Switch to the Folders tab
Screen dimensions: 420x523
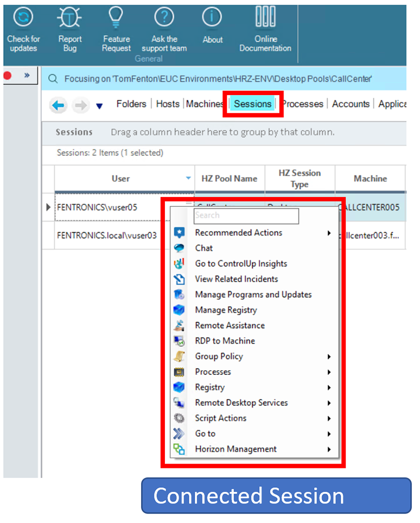click(131, 104)
